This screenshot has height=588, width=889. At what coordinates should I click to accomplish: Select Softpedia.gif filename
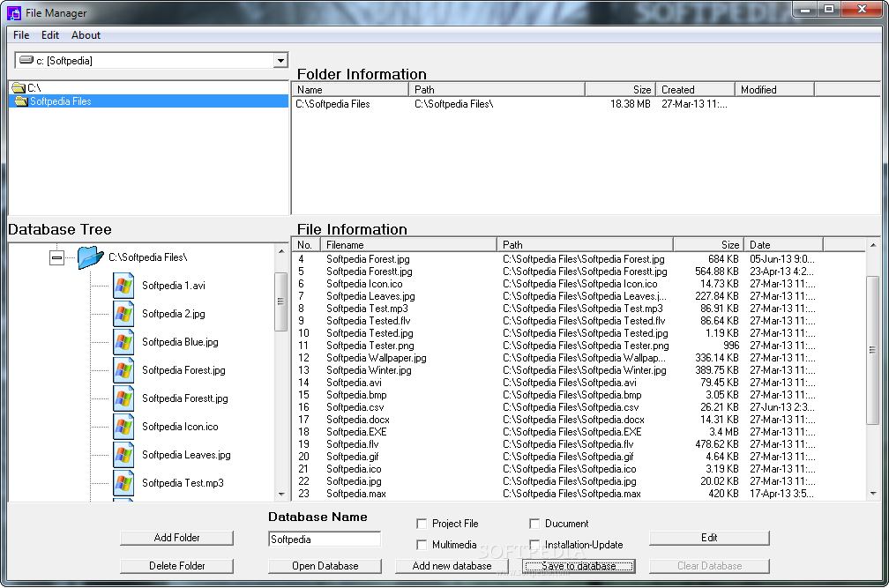(x=353, y=457)
